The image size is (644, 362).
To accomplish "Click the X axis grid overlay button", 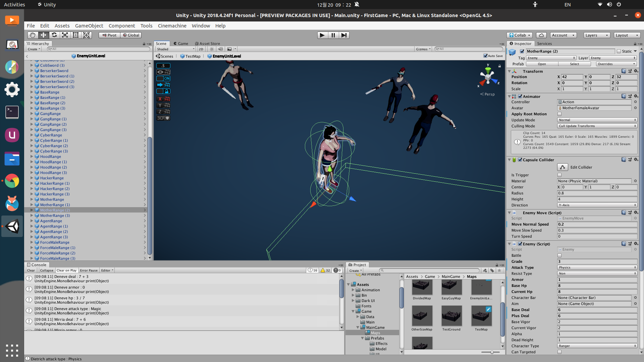I will tap(163, 99).
